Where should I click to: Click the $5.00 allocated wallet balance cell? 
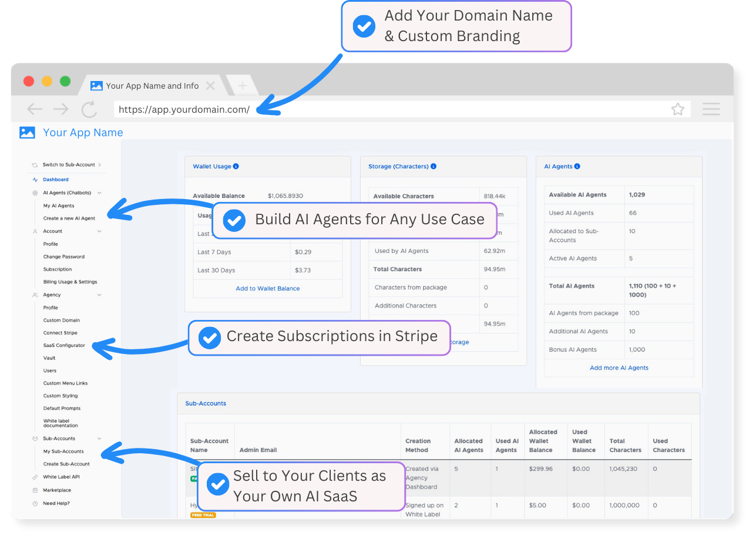[537, 505]
